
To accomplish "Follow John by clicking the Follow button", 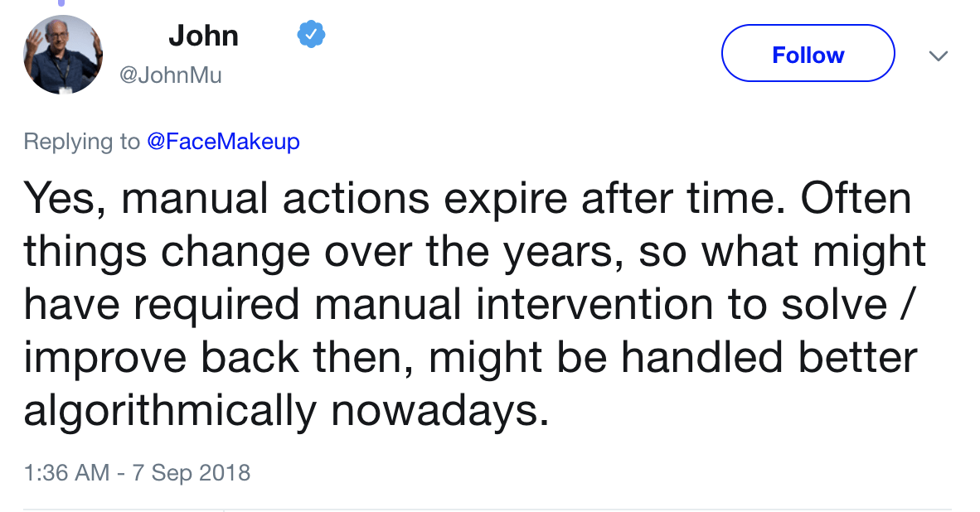I will pyautogui.click(x=807, y=53).
